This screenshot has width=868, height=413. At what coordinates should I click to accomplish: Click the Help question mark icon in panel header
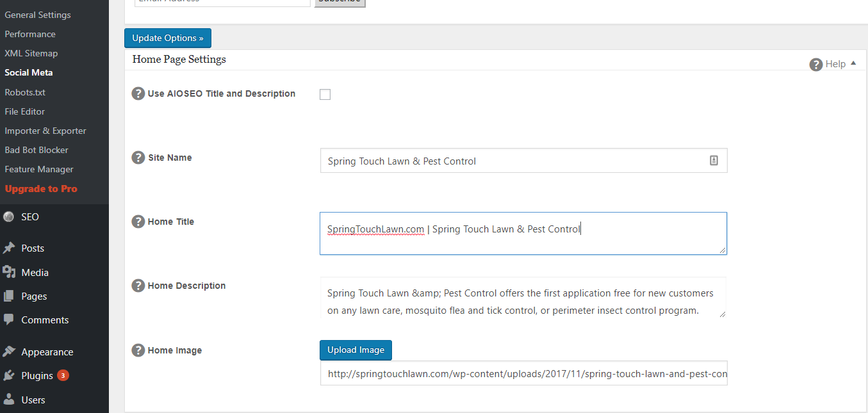click(815, 65)
